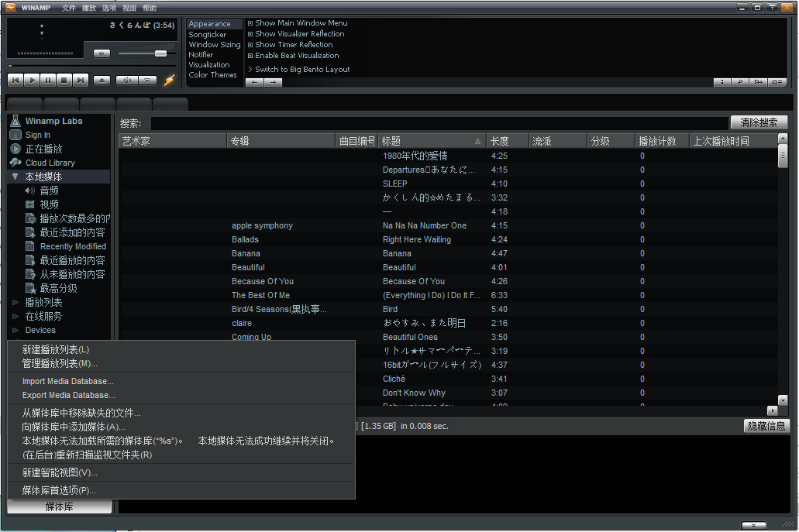
Task: Click the playlist layout toggle button
Action: click(x=777, y=83)
